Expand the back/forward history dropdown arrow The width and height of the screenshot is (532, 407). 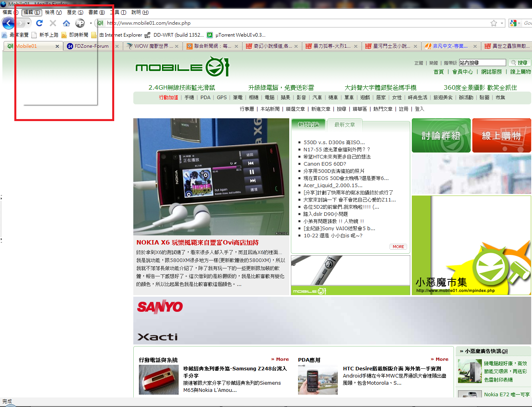(x=28, y=23)
